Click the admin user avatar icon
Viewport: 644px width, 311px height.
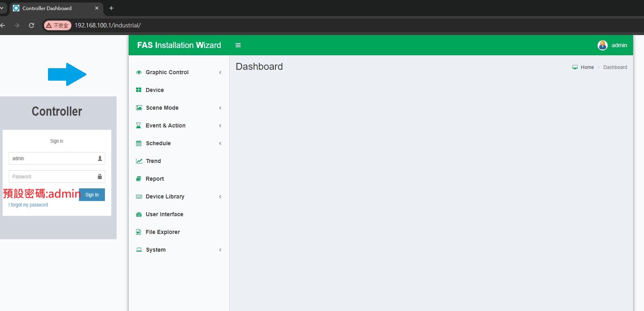pos(602,45)
